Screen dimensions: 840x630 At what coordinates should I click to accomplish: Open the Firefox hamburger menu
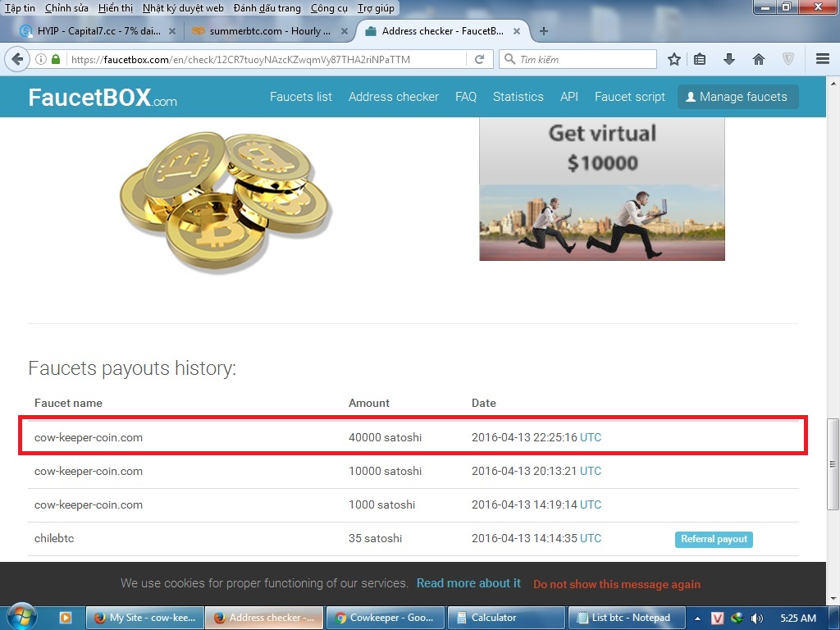click(823, 59)
